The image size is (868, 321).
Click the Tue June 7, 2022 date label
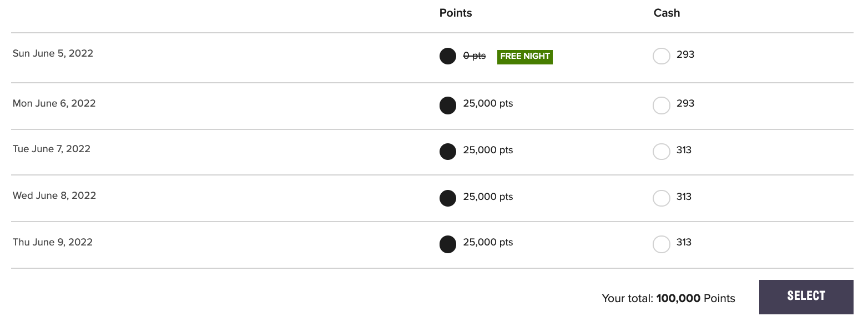pyautogui.click(x=51, y=149)
